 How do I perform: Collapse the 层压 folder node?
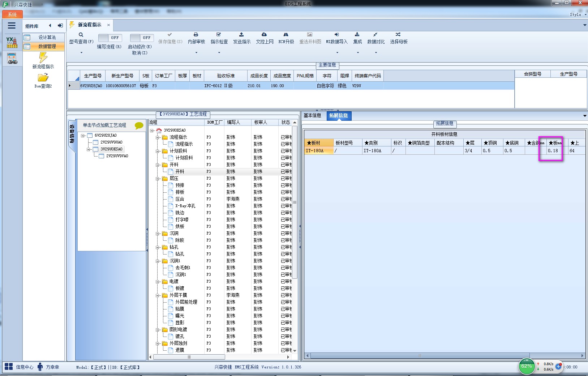pyautogui.click(x=158, y=179)
